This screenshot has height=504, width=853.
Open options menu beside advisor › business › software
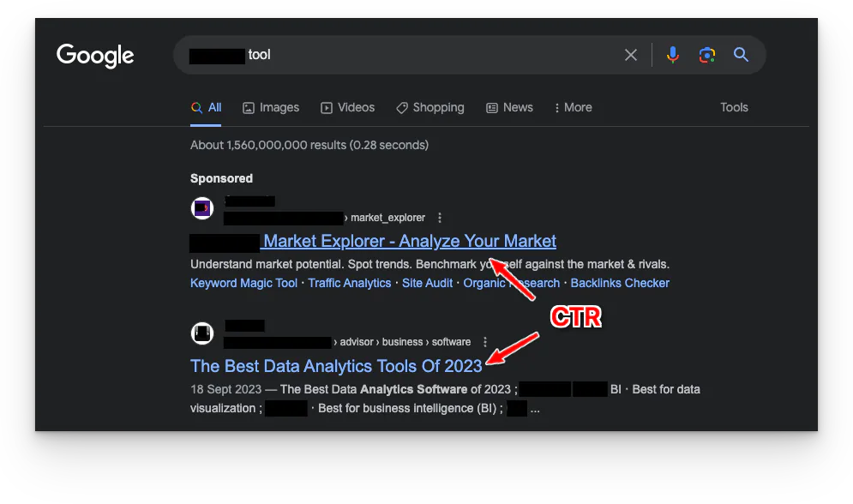(x=484, y=342)
